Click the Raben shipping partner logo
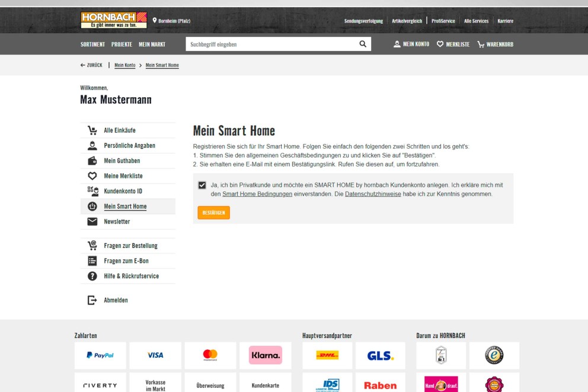The width and height of the screenshot is (588, 392). [381, 385]
